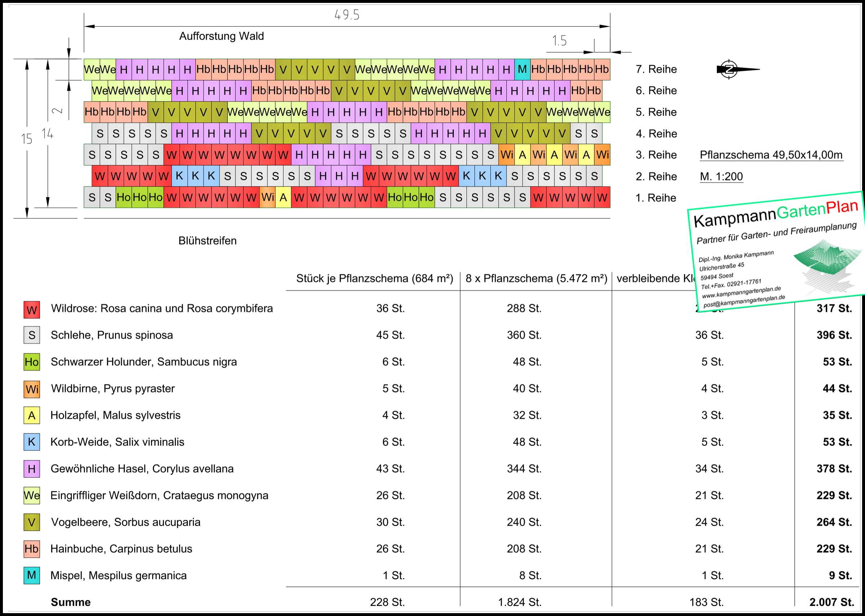This screenshot has height=616, width=865.
Task: Click the bold 'Summe' row label
Action: point(71,602)
